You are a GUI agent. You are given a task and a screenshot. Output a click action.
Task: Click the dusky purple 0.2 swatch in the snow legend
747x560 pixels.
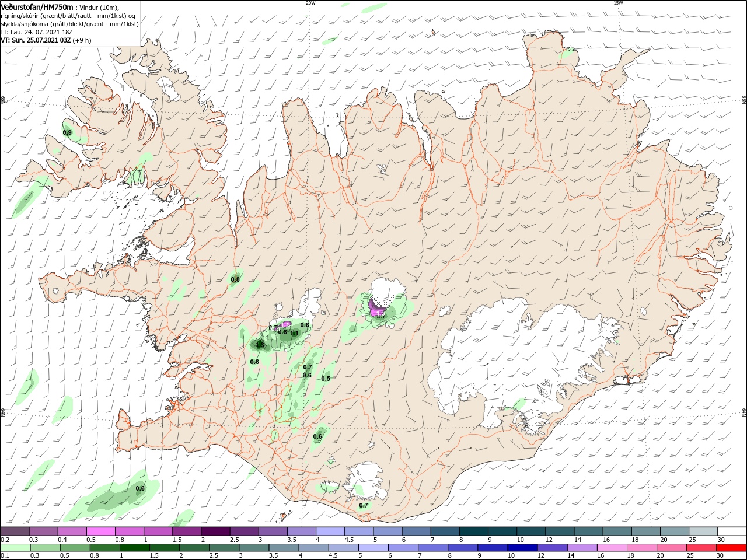15,531
